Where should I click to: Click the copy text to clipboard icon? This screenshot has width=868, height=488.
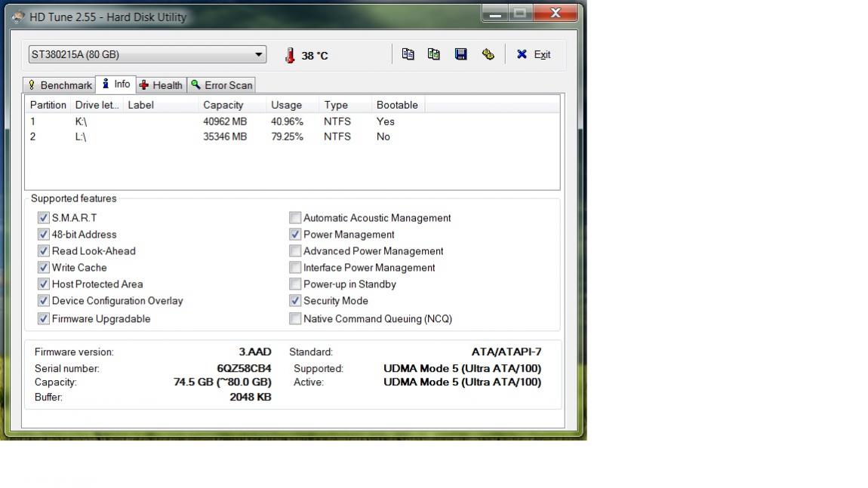pyautogui.click(x=408, y=54)
